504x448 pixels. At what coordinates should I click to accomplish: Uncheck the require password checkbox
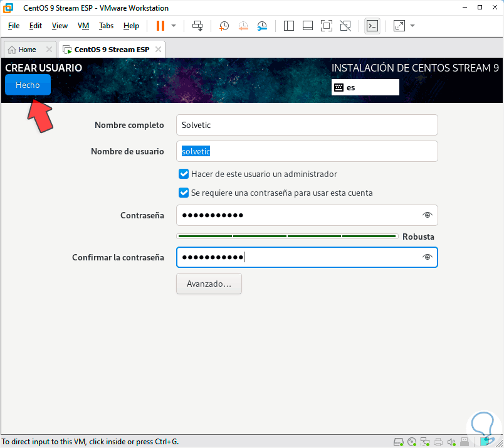(x=184, y=193)
